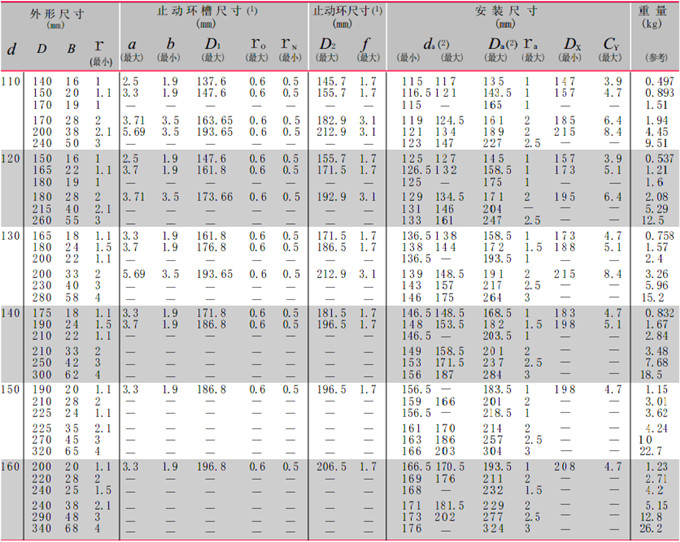Select the d value 130

click(11, 235)
